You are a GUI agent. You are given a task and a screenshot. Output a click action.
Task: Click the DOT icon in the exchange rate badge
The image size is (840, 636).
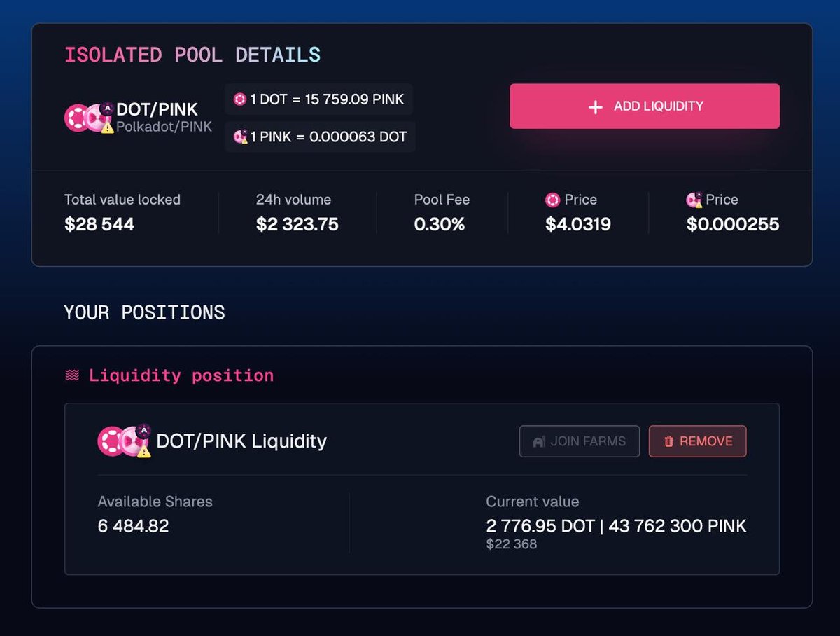click(x=239, y=99)
